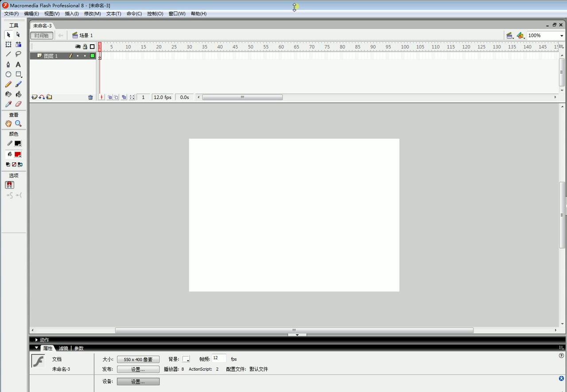Screen dimensions: 567x392
Task: Select the Line tool
Action: coord(8,54)
